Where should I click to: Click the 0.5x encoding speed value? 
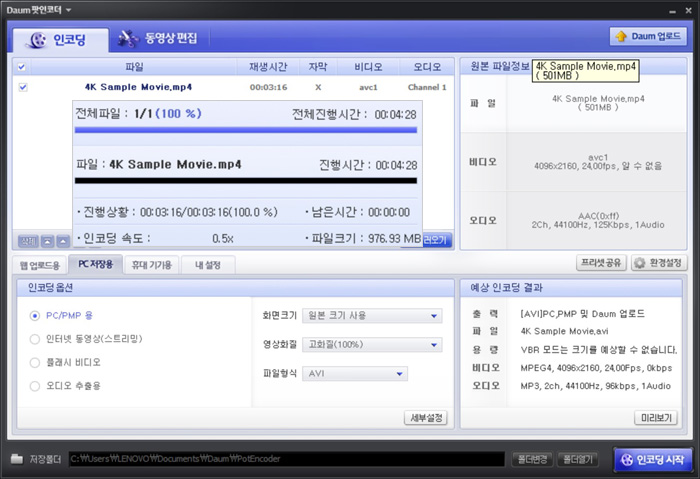223,239
